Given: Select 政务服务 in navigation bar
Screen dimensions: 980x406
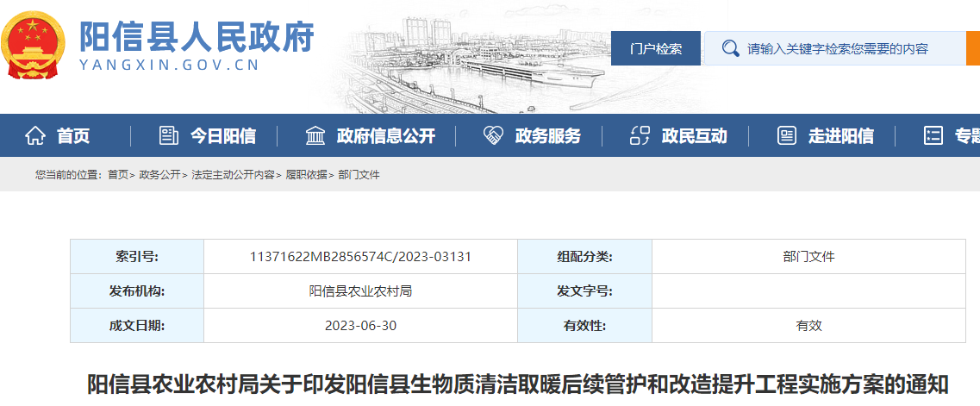Looking at the screenshot, I should pyautogui.click(x=547, y=135).
